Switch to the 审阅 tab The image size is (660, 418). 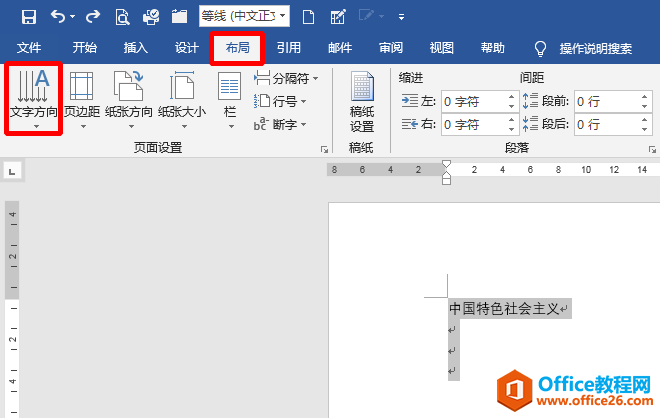click(x=391, y=48)
